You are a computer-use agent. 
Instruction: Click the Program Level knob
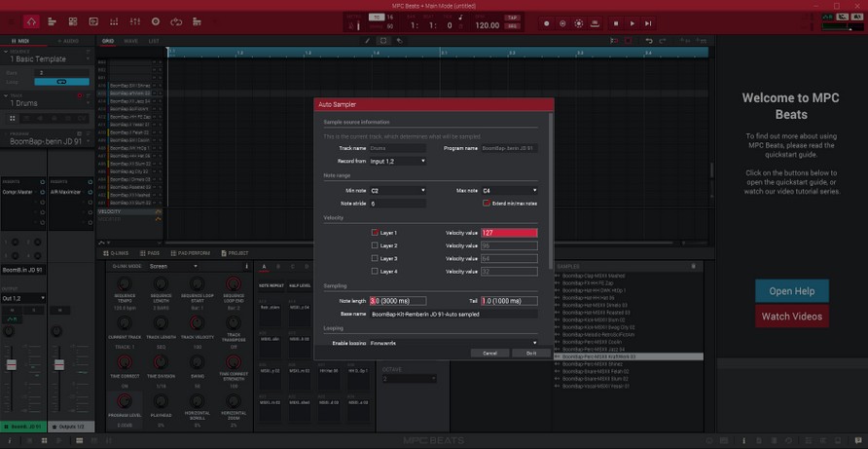125,401
